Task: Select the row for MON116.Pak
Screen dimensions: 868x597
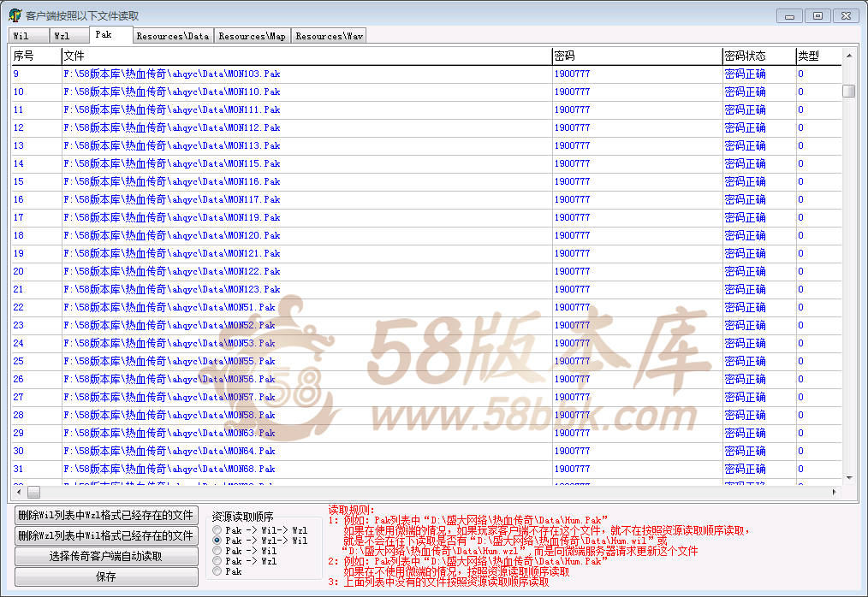Action: (426, 181)
